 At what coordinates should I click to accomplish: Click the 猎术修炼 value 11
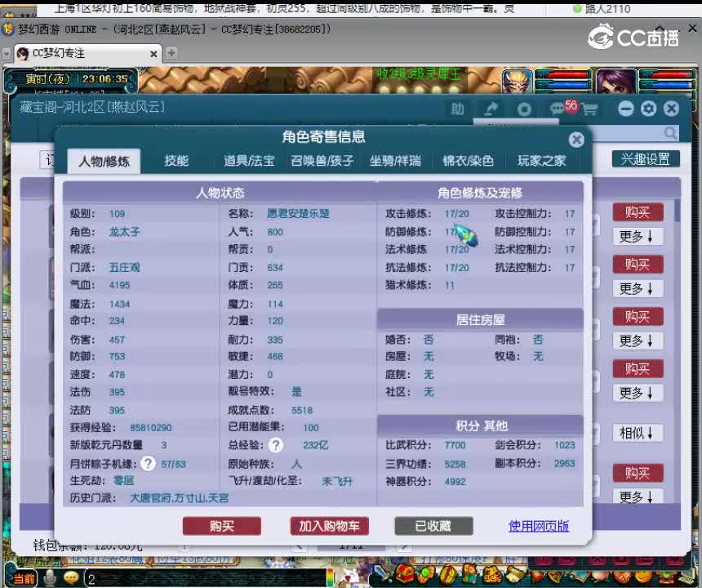(450, 285)
